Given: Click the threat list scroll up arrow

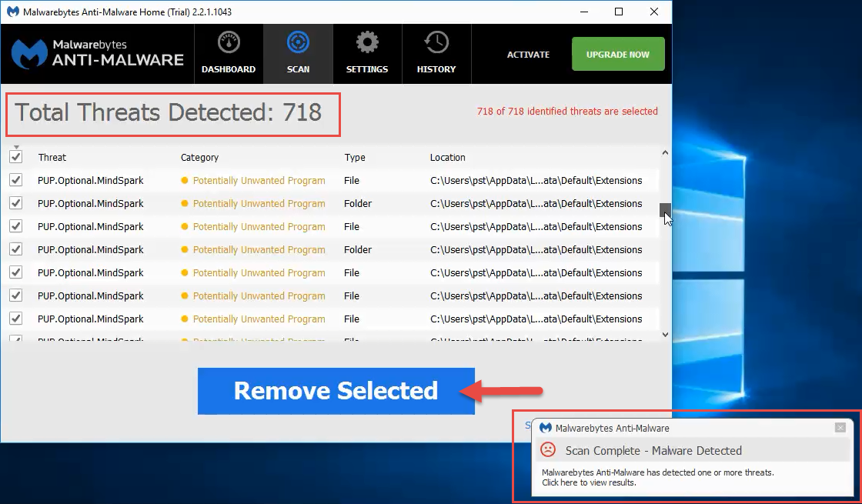Looking at the screenshot, I should pyautogui.click(x=665, y=153).
